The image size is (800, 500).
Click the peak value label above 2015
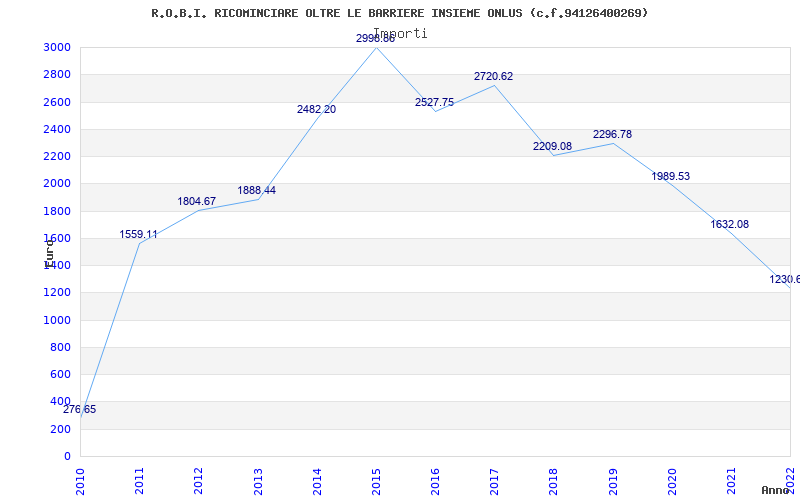coord(376,38)
